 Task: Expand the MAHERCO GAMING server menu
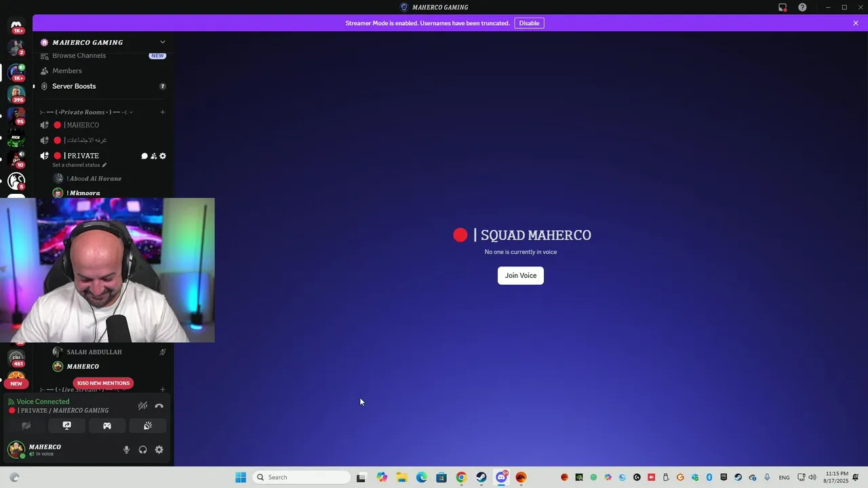[162, 42]
